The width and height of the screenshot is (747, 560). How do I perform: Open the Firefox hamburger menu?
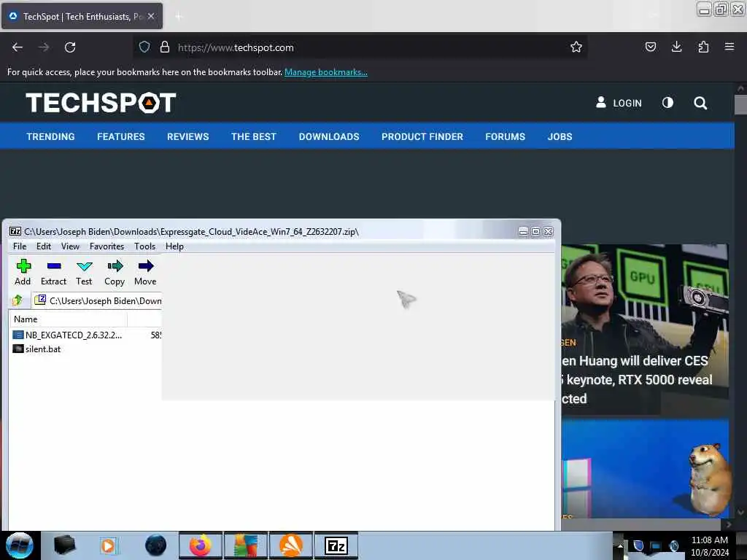coord(729,47)
